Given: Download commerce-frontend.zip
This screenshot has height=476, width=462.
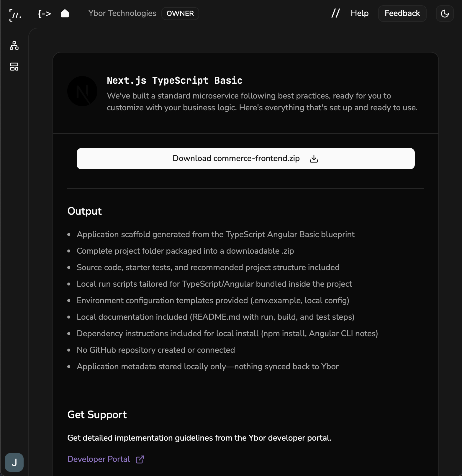Looking at the screenshot, I should [x=246, y=158].
